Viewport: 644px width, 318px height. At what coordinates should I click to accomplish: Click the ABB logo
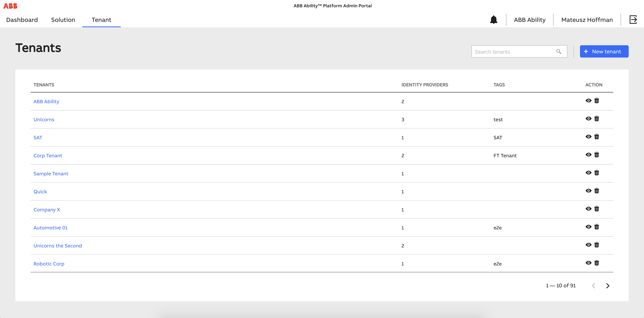coord(10,6)
